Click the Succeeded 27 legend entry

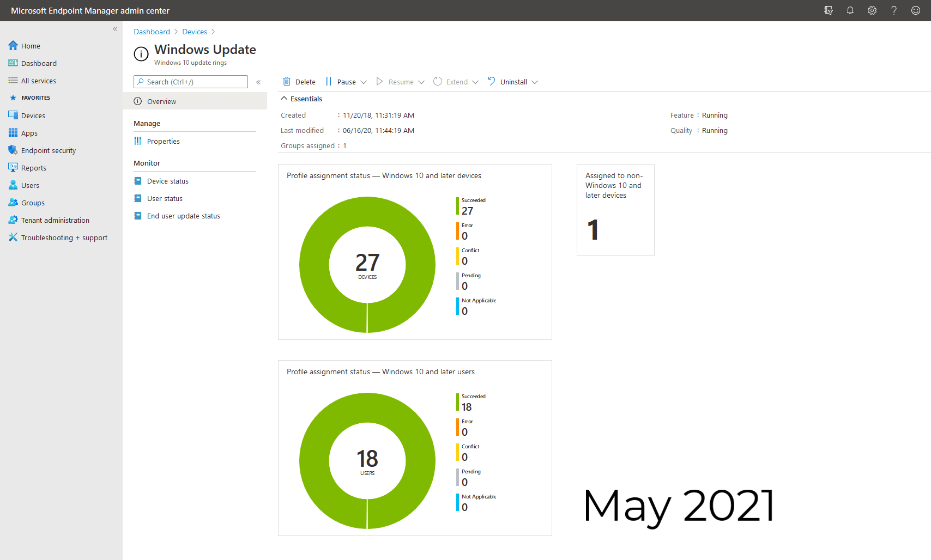(x=471, y=206)
